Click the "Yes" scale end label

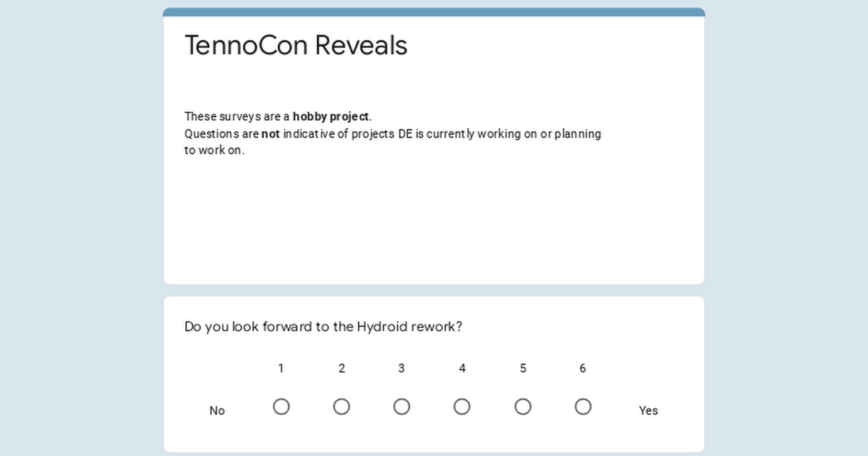649,410
